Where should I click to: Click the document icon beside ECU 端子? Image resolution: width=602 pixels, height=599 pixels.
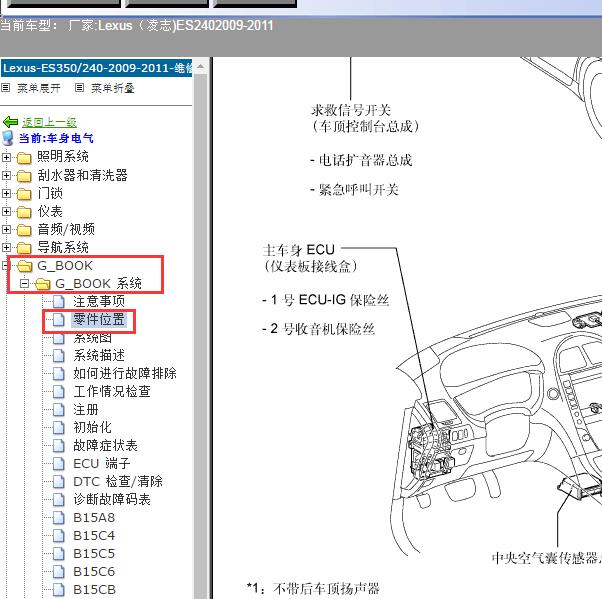[58, 464]
